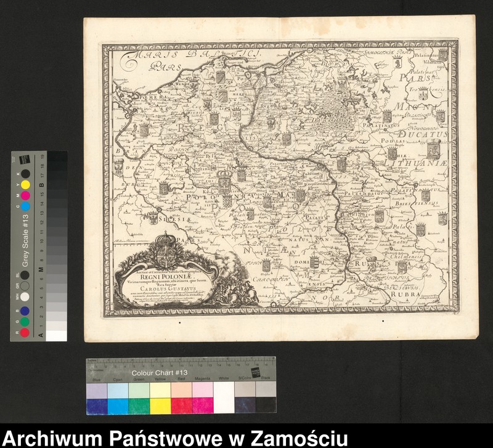The height and width of the screenshot is (448, 493).
Task: Click the 'LITHUANIÆ' label on the map
Action: pos(415,163)
